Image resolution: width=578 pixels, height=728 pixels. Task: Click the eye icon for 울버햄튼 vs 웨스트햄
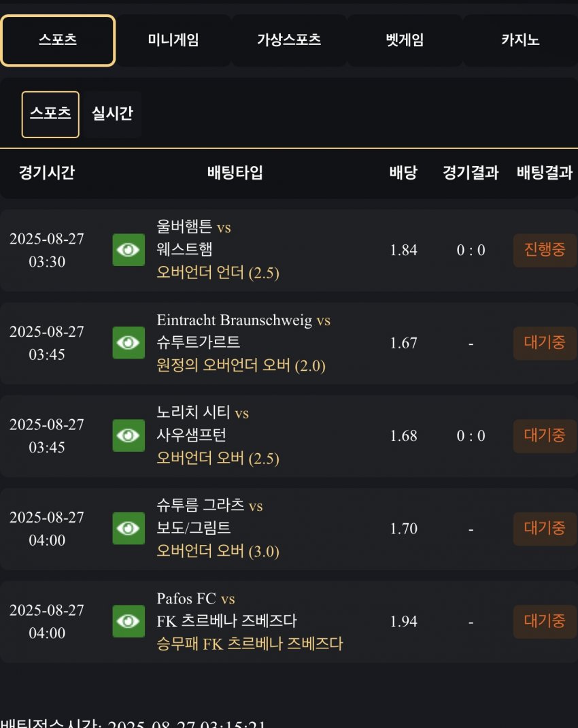pyautogui.click(x=129, y=250)
